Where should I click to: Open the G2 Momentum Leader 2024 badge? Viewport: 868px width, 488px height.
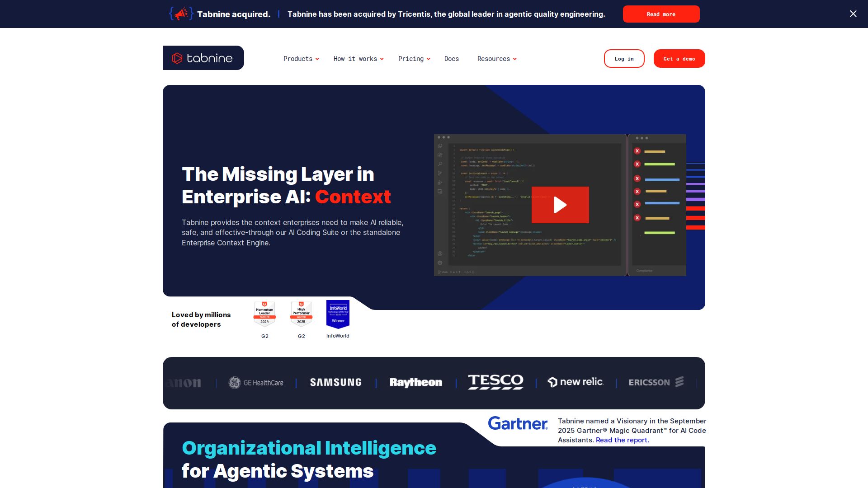264,314
